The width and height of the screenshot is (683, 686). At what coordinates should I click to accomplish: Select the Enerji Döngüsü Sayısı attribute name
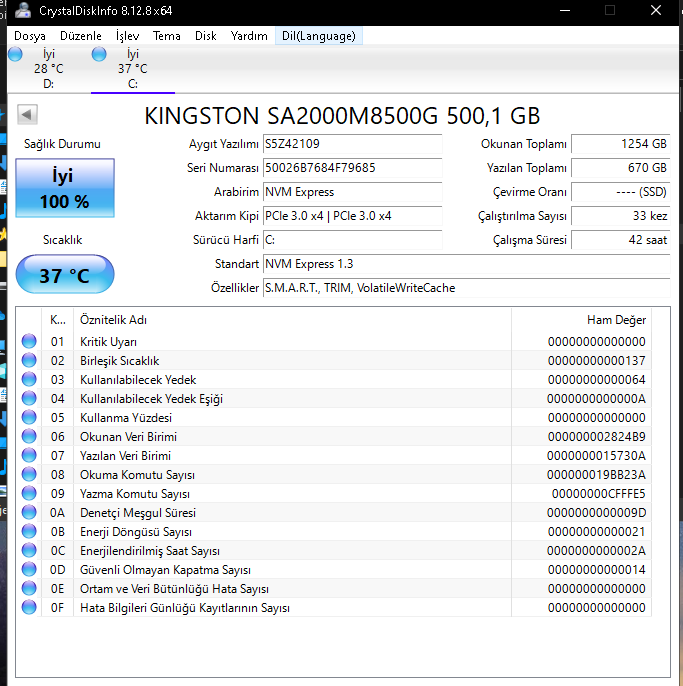(136, 532)
